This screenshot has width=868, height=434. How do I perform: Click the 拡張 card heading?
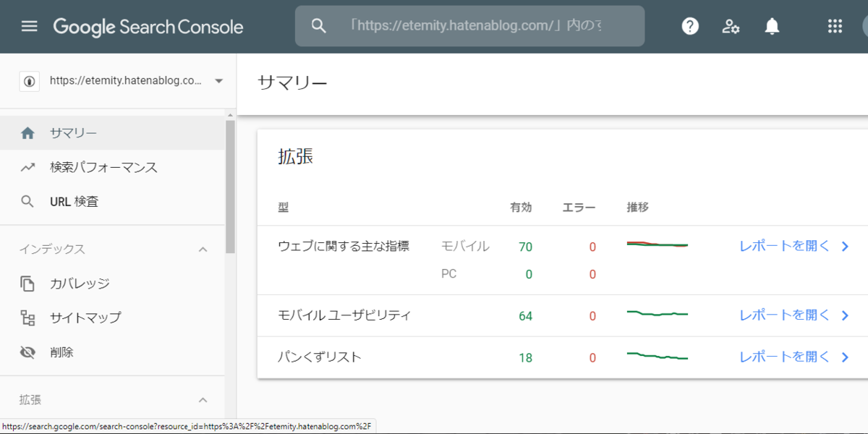[x=296, y=157]
